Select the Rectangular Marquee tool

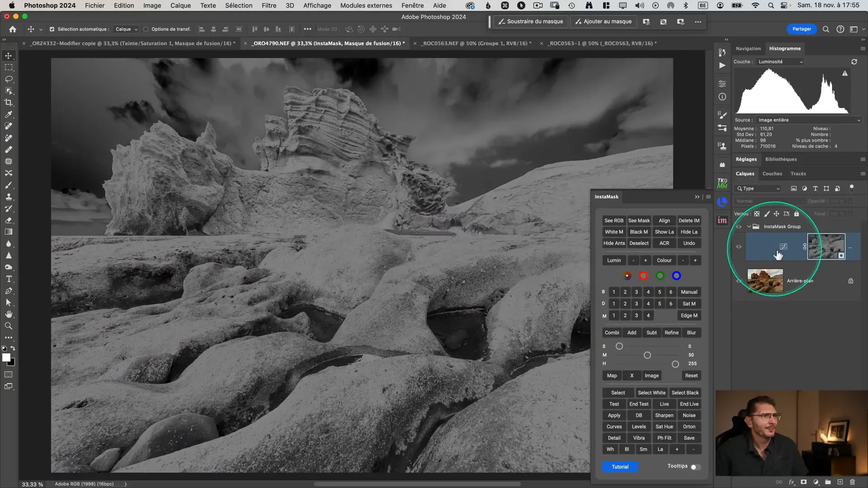click(x=9, y=67)
